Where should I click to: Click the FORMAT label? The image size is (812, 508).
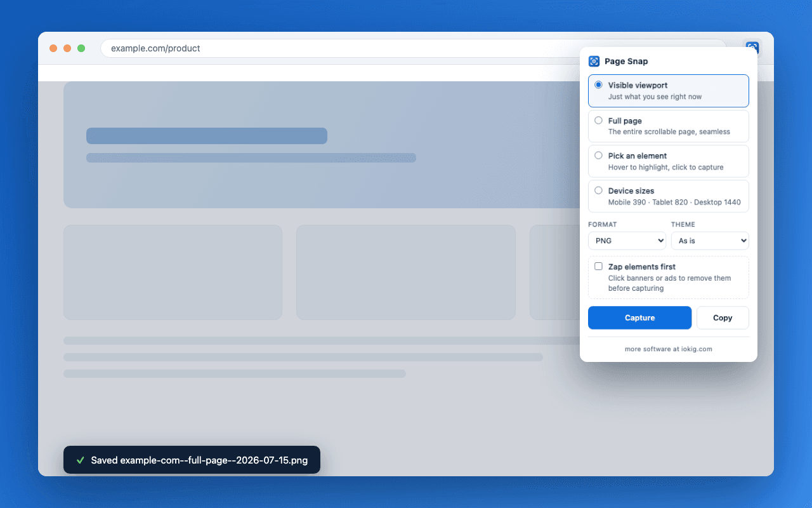(602, 224)
